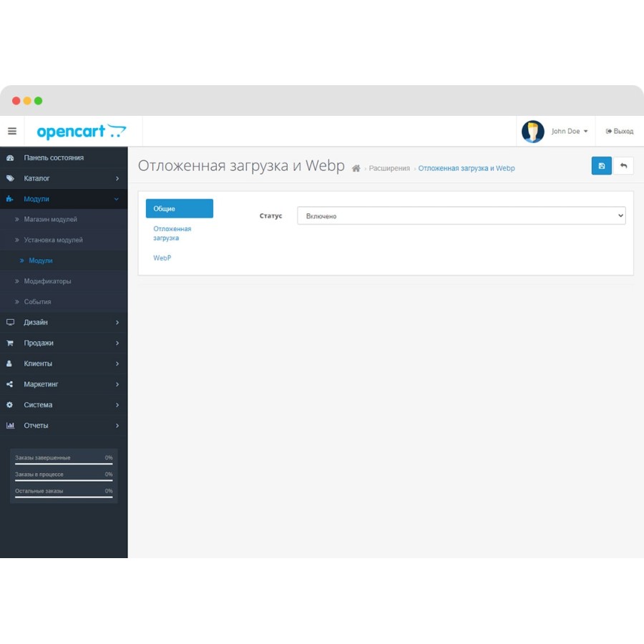Screen dimensions: 644x644
Task: Click the blue save button
Action: pos(601,165)
